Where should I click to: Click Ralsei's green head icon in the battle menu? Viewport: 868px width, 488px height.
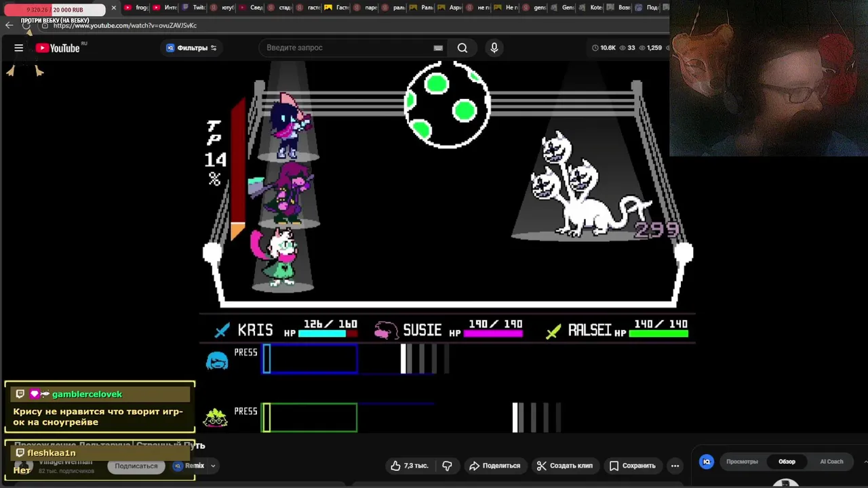216,418
